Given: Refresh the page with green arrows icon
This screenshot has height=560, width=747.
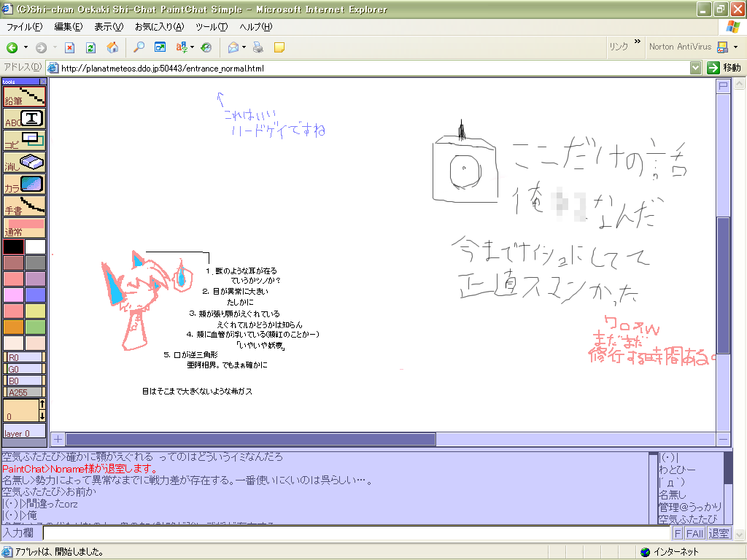Looking at the screenshot, I should click(90, 47).
